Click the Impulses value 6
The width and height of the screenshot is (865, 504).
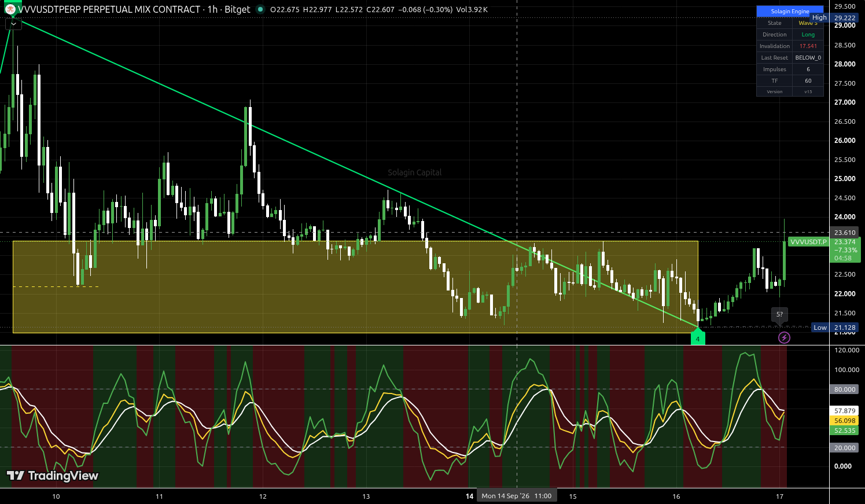pos(808,69)
